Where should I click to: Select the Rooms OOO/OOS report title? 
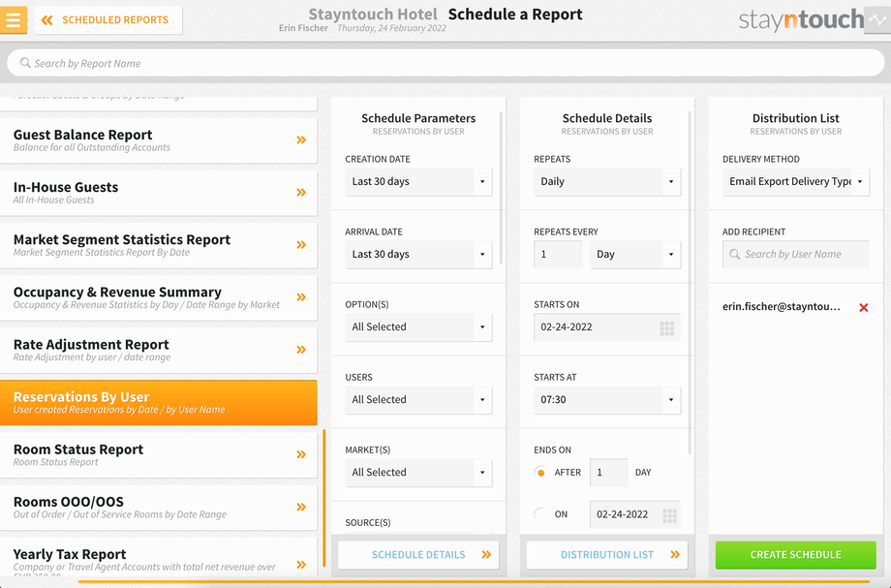point(68,502)
